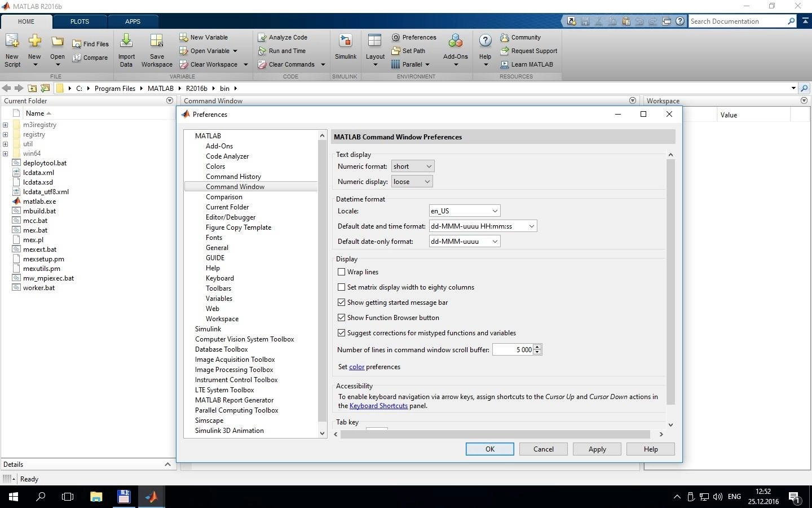The width and height of the screenshot is (812, 508).
Task: Toggle Suggest corrections for mistyped functions
Action: [341, 333]
